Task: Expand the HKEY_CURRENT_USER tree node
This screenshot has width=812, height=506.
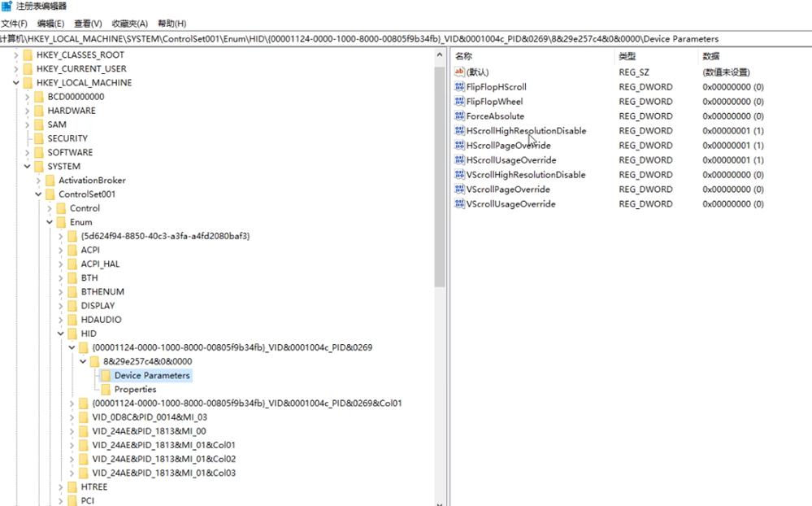Action: pos(16,69)
